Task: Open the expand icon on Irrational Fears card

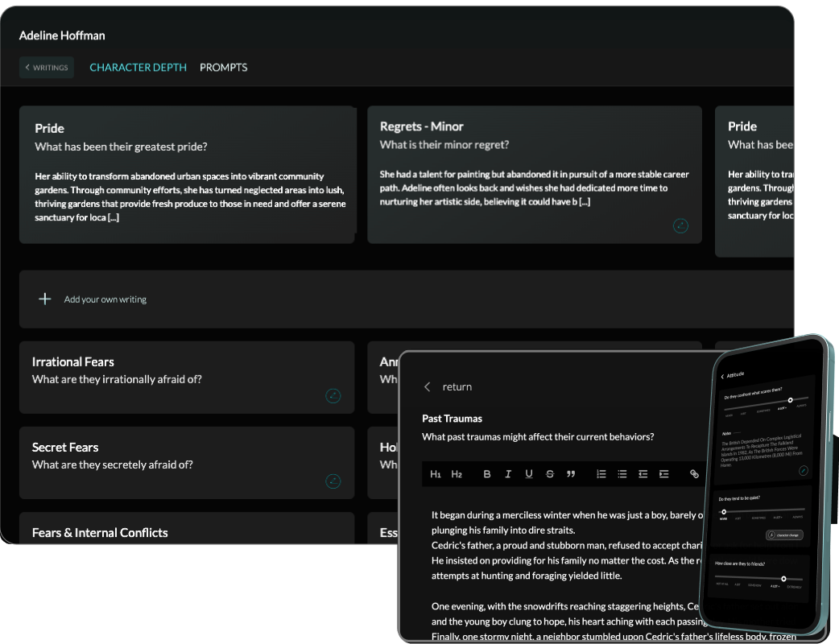Action: [x=333, y=396]
